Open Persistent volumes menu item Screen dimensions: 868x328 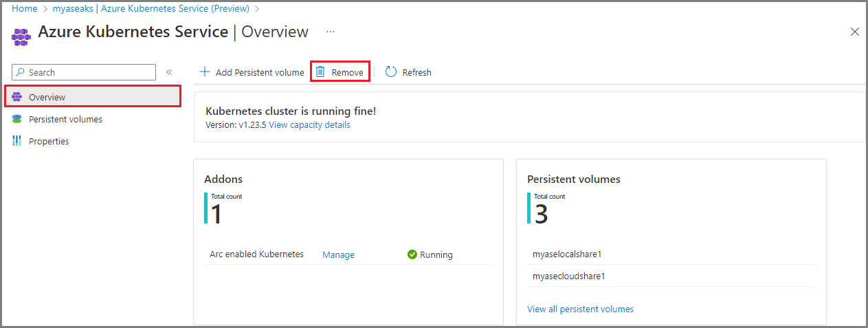[65, 119]
